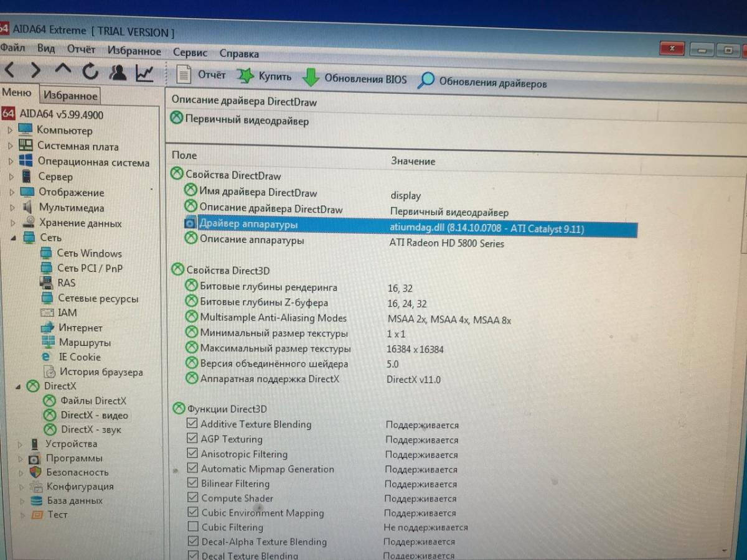Go up one level with the up arrow icon
This screenshot has width=747, height=560.
click(63, 70)
